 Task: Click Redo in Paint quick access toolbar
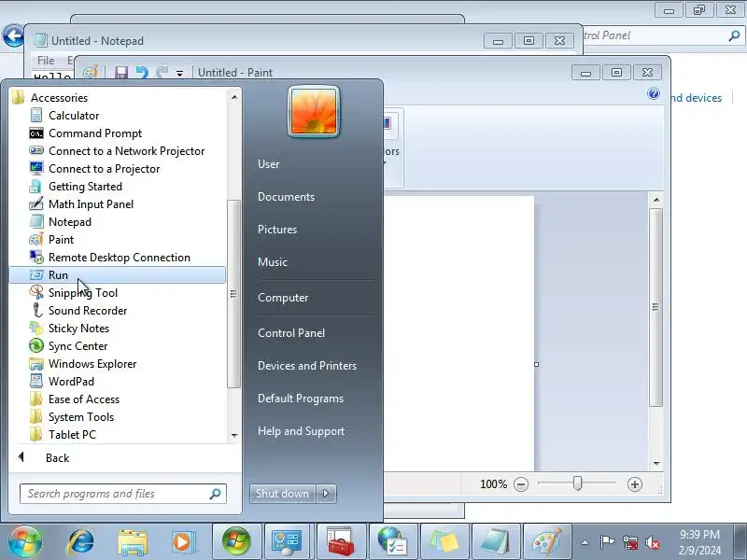pos(162,73)
